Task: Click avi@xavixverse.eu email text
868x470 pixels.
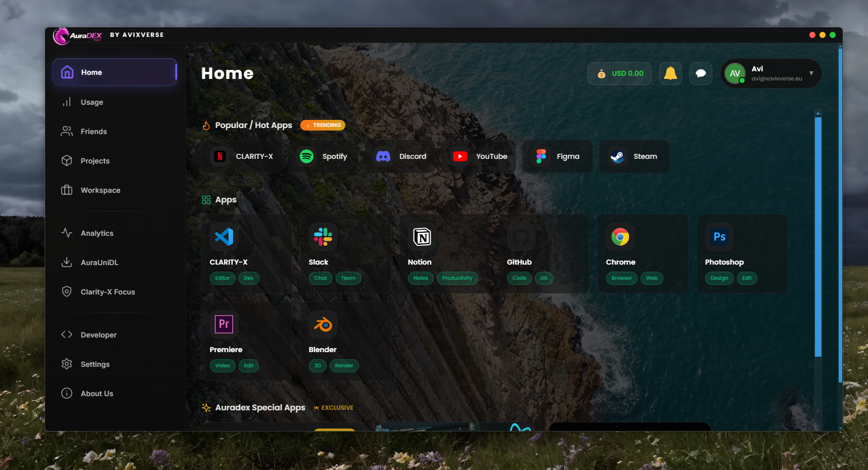Action: click(x=776, y=79)
